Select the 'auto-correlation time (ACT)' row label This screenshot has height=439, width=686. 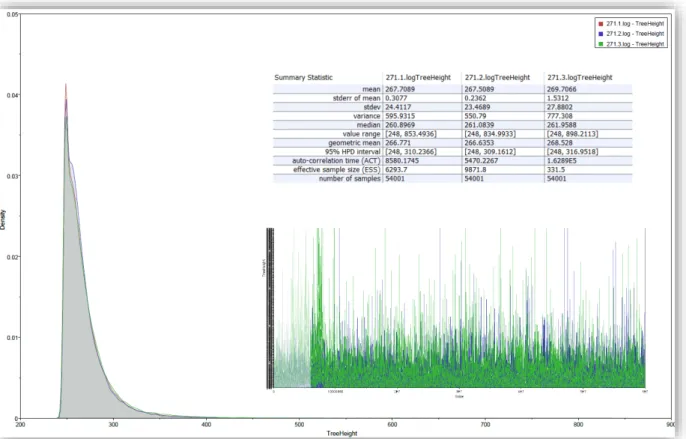tap(336, 161)
